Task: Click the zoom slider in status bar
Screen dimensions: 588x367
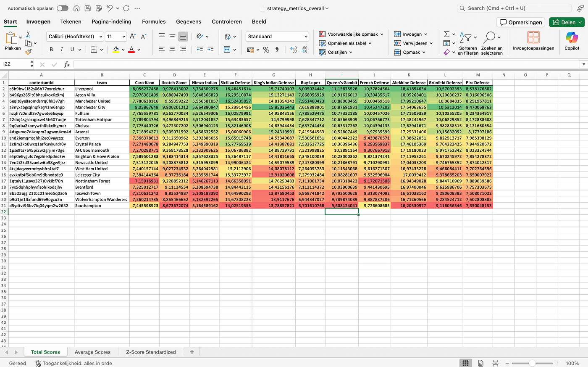Action: (532, 363)
